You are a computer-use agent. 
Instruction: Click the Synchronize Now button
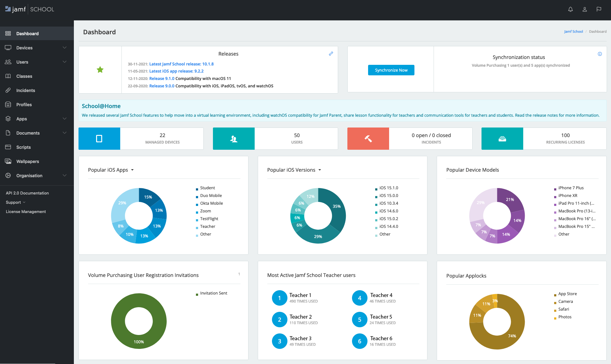[x=391, y=70]
